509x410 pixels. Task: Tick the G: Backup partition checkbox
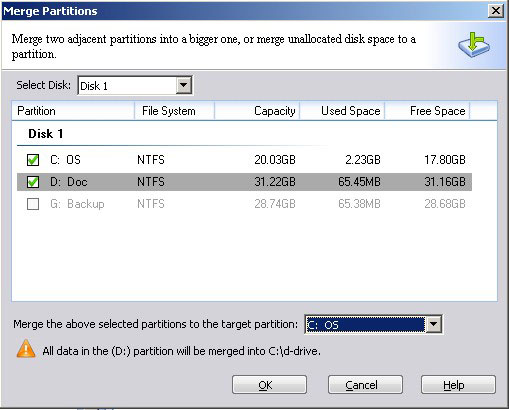33,204
